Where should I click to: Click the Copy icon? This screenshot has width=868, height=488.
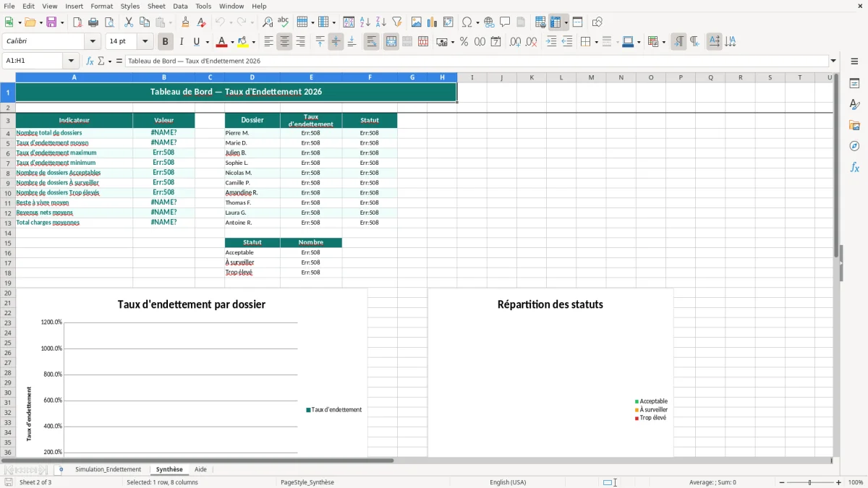(145, 22)
